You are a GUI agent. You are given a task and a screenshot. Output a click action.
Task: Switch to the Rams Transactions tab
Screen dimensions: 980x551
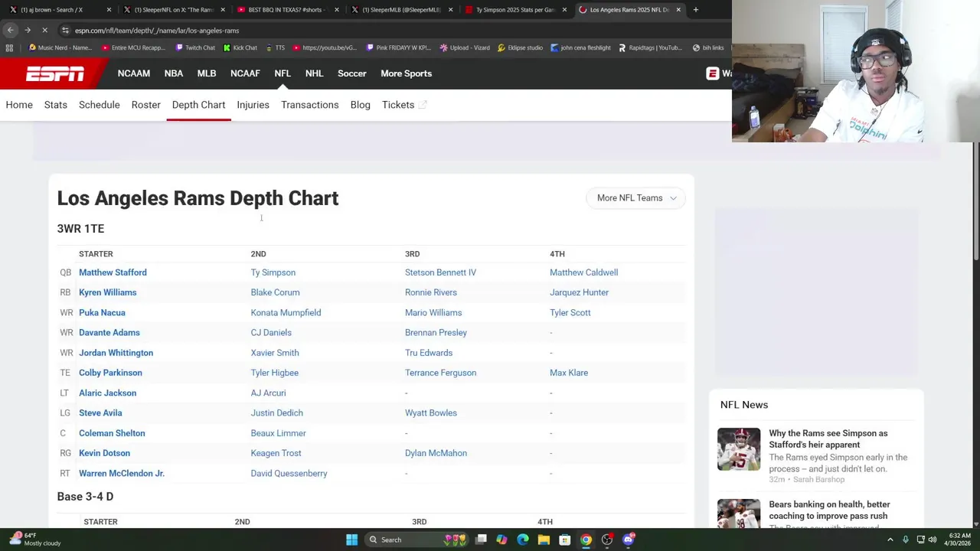(x=309, y=105)
